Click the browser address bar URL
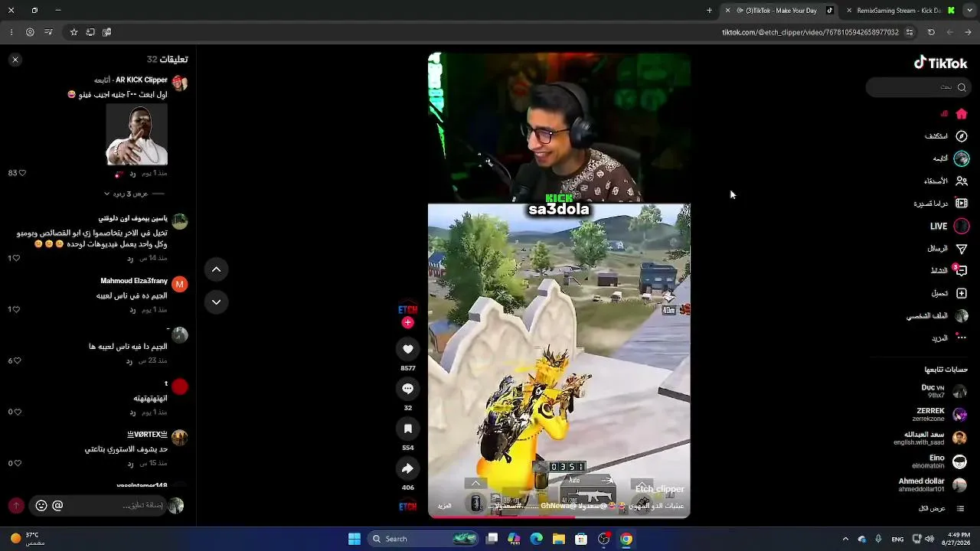Viewport: 980px width, 551px height. click(x=810, y=32)
